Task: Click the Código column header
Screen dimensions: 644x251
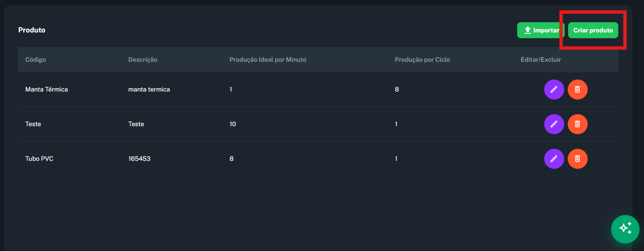Action: pyautogui.click(x=35, y=60)
